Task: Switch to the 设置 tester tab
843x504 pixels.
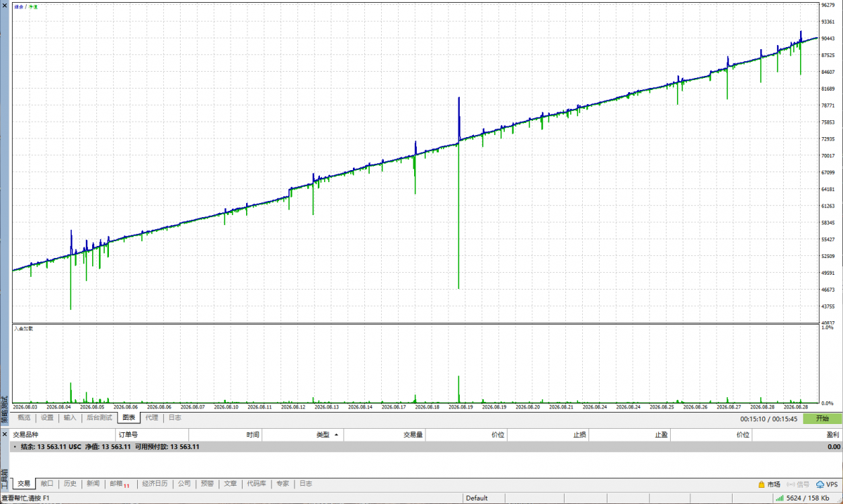Action: click(47, 418)
